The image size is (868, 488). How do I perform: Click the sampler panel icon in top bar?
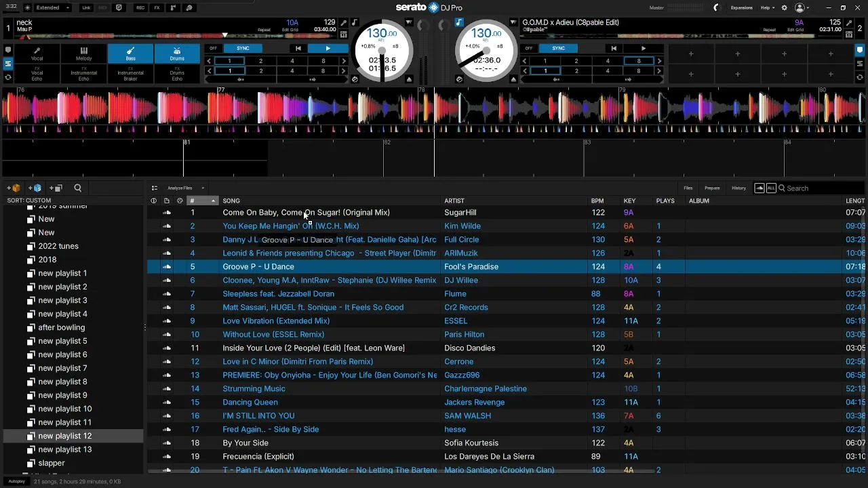point(174,7)
